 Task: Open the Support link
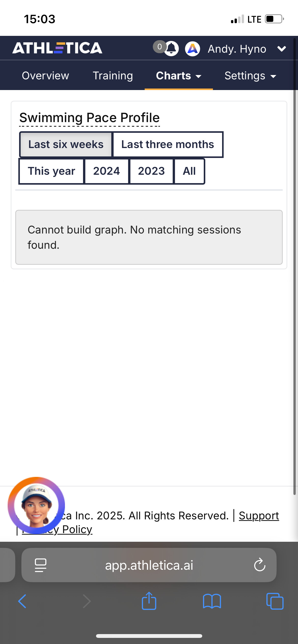pyautogui.click(x=259, y=516)
